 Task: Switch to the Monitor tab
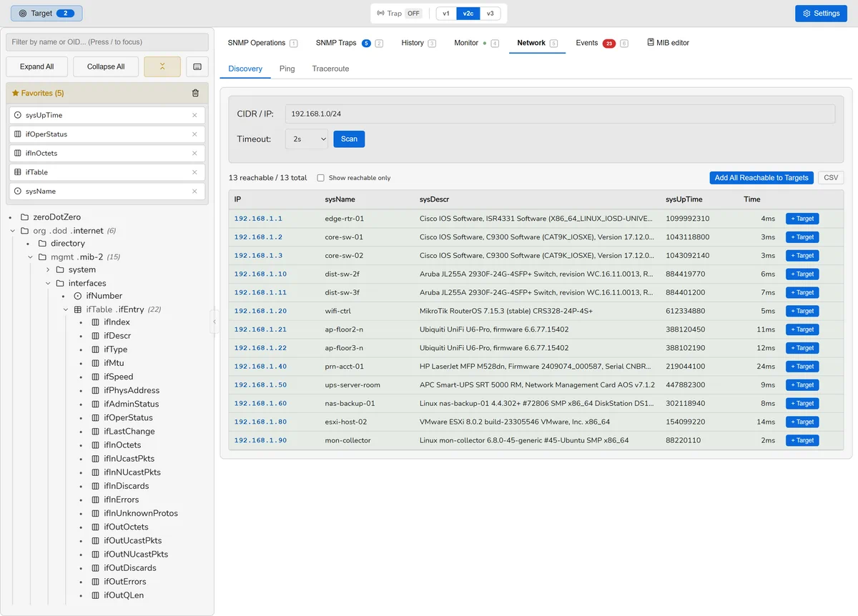click(476, 43)
